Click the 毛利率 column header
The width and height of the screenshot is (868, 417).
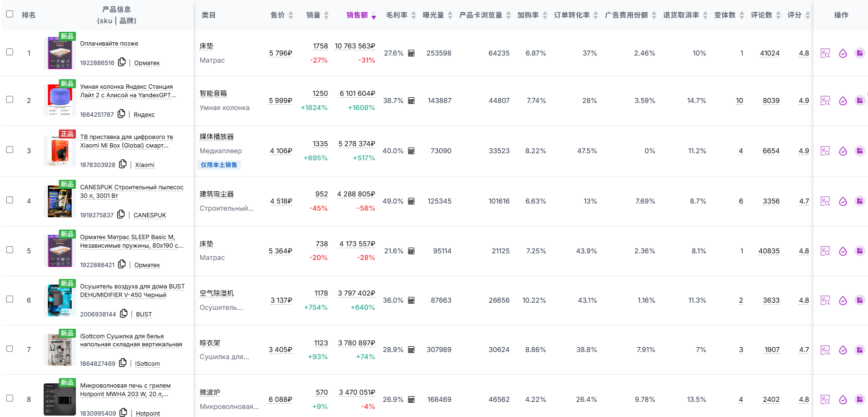point(397,15)
